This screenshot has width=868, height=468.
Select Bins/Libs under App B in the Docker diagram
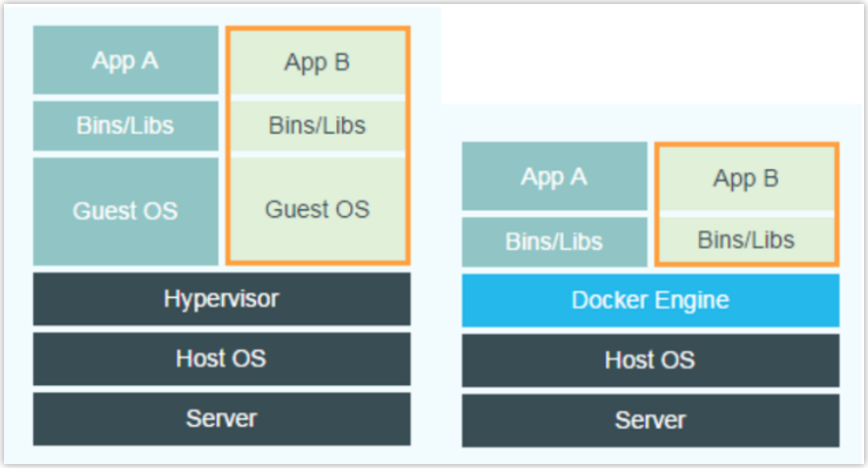click(x=747, y=240)
